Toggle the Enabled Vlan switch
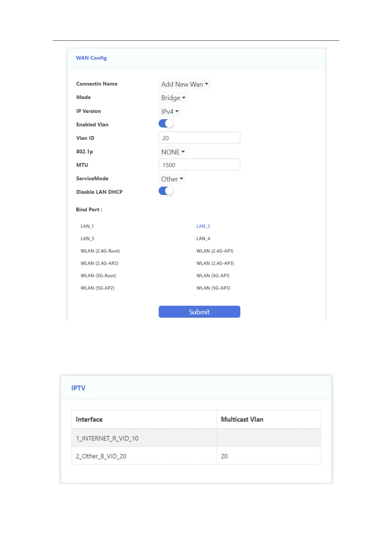The width and height of the screenshot is (392, 554). tap(166, 124)
